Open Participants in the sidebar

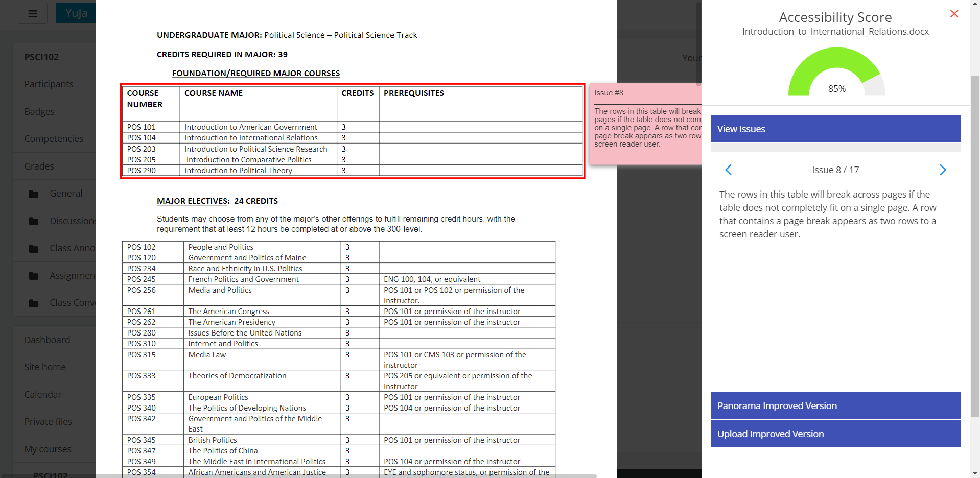click(49, 84)
